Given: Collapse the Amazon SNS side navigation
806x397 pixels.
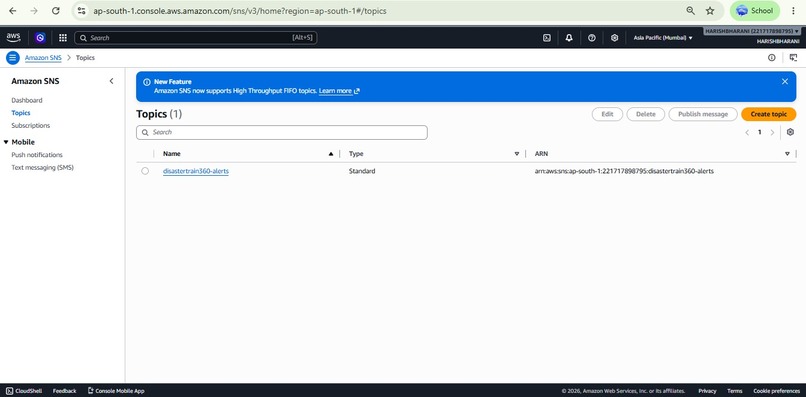Looking at the screenshot, I should point(112,81).
